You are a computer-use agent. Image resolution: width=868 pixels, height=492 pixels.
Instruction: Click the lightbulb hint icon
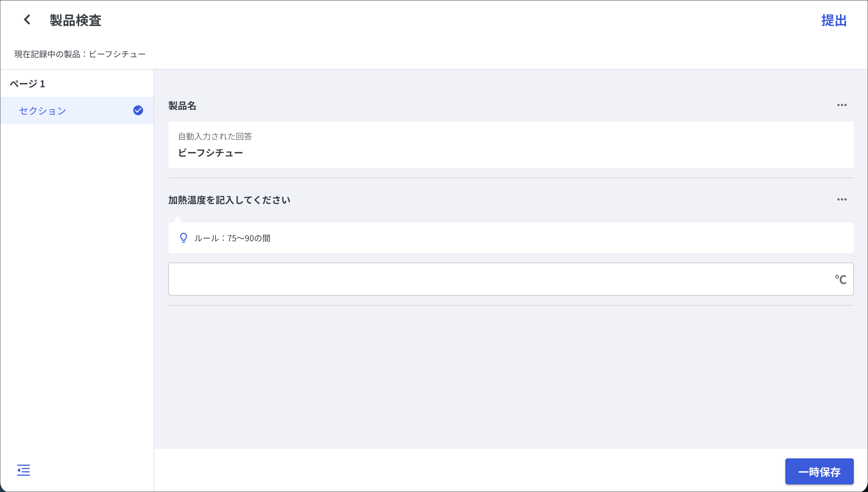pyautogui.click(x=184, y=238)
